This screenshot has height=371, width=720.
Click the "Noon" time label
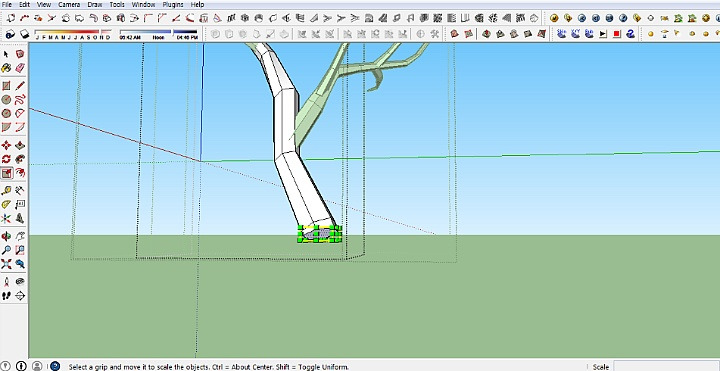[x=158, y=38]
